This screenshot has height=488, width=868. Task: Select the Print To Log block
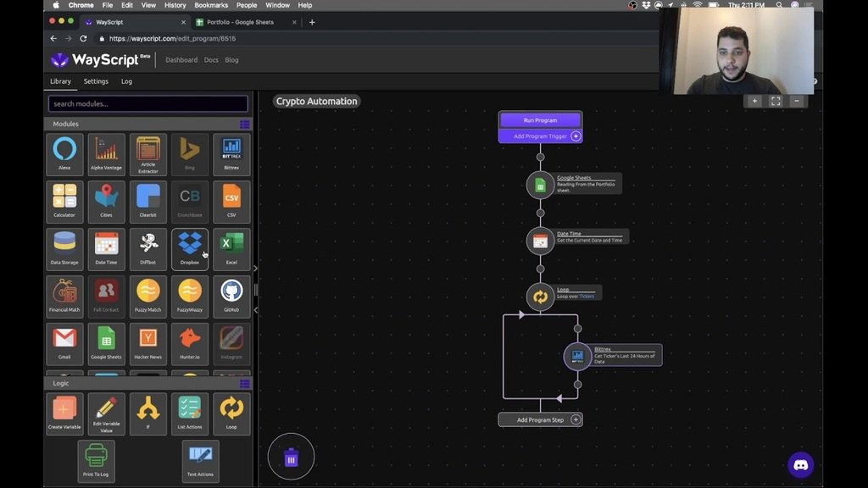pyautogui.click(x=97, y=461)
